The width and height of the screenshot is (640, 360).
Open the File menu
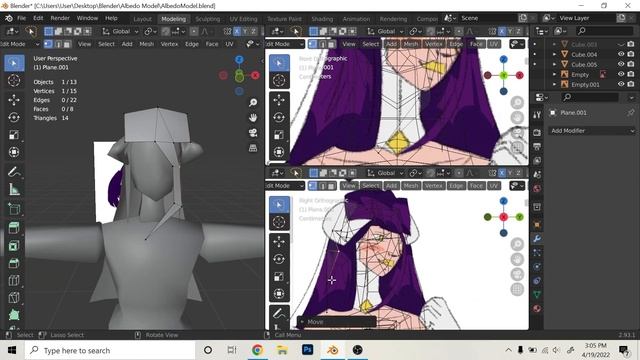pyautogui.click(x=22, y=18)
